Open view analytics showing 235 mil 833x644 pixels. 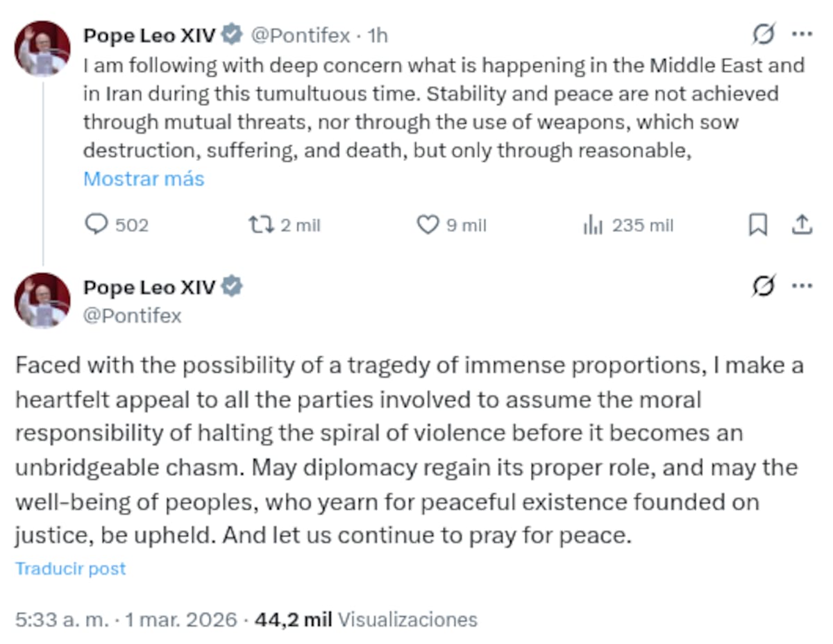pyautogui.click(x=591, y=225)
